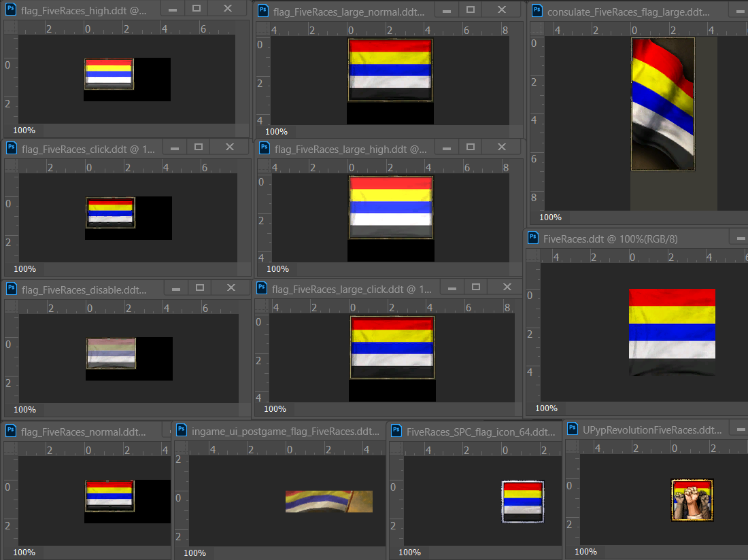Maximize the flag_FiveRaces_click.ddt window
This screenshot has height=560, width=748.
coord(199,147)
